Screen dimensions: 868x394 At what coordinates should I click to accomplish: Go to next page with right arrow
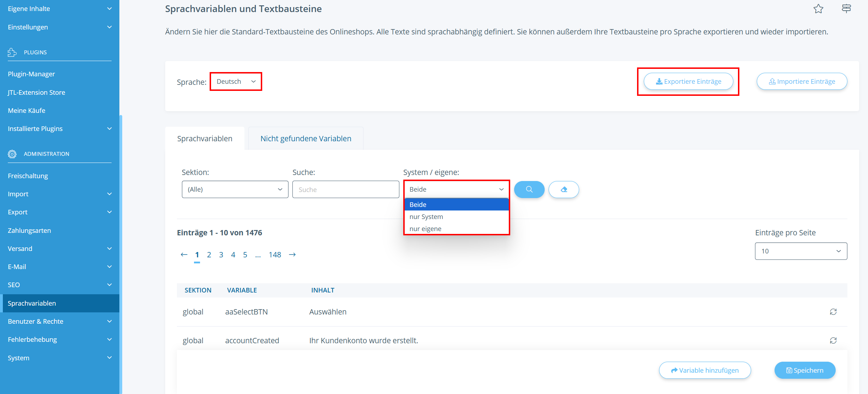[x=292, y=255]
